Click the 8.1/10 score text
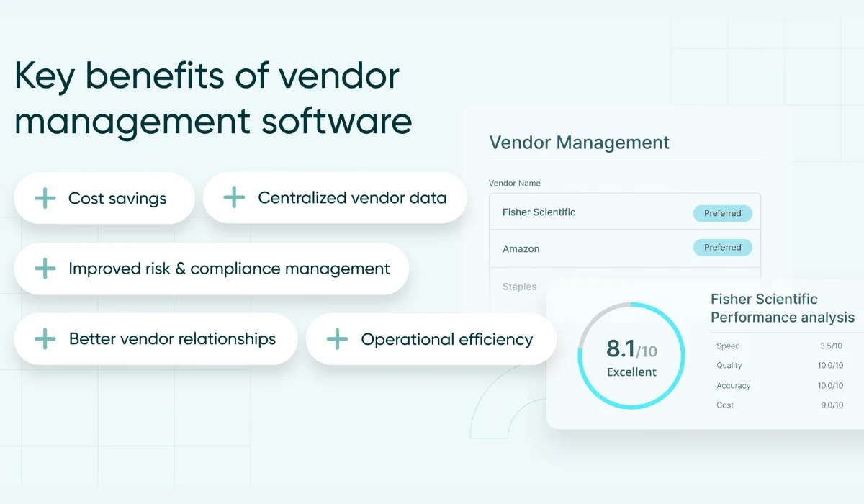Image resolution: width=864 pixels, height=504 pixels. click(631, 350)
